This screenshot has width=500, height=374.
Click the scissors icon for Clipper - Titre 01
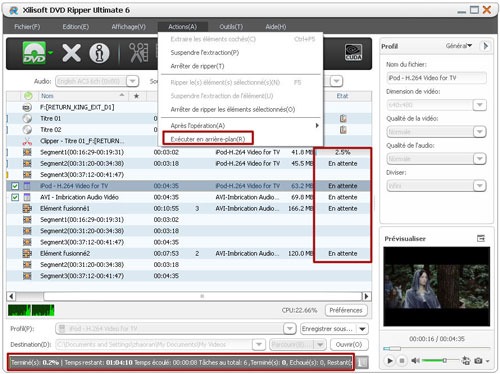tap(27, 141)
